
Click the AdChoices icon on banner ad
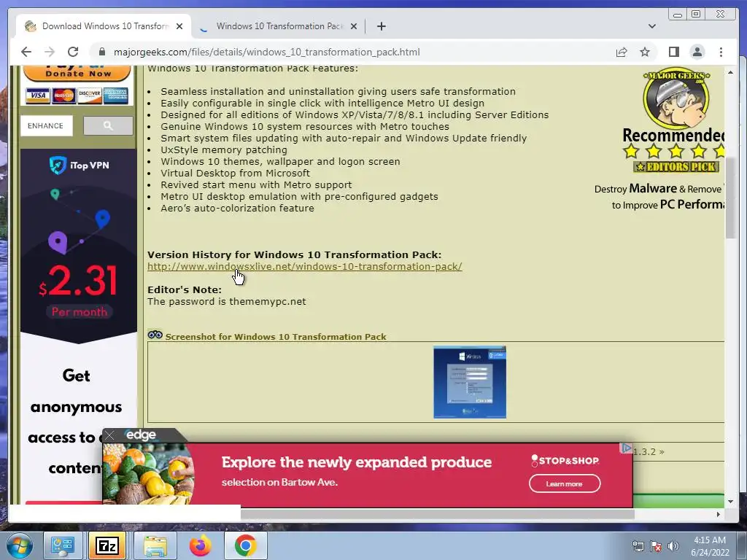pyautogui.click(x=626, y=448)
